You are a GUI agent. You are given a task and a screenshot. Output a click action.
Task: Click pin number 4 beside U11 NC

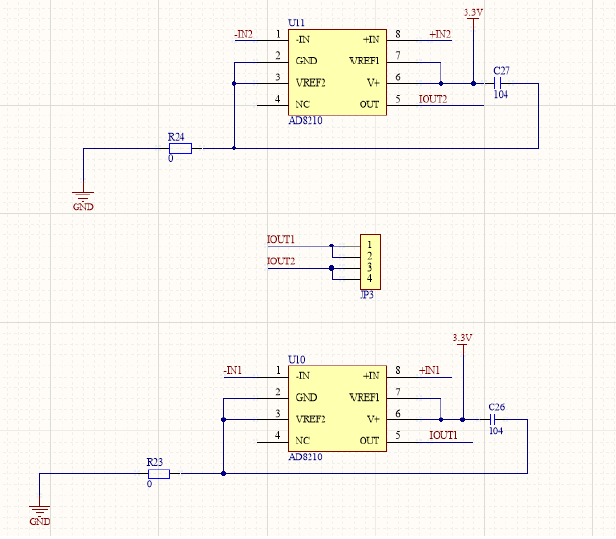click(x=277, y=99)
